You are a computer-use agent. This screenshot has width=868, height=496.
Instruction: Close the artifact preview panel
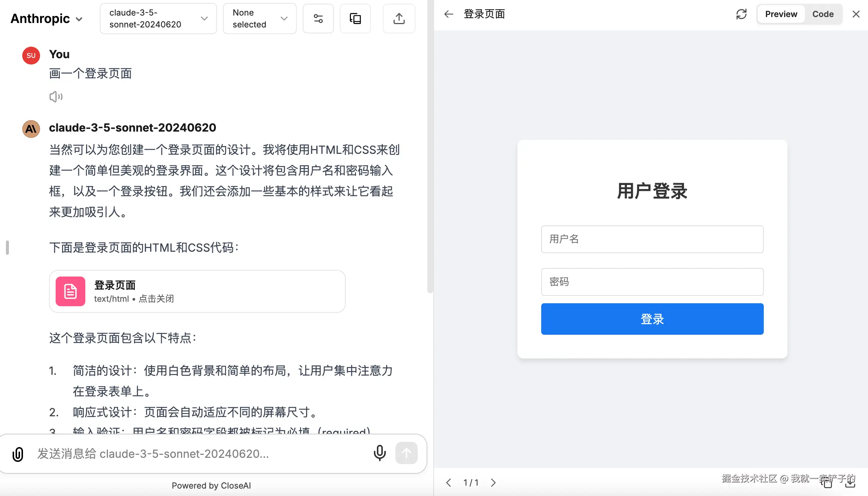tap(856, 14)
